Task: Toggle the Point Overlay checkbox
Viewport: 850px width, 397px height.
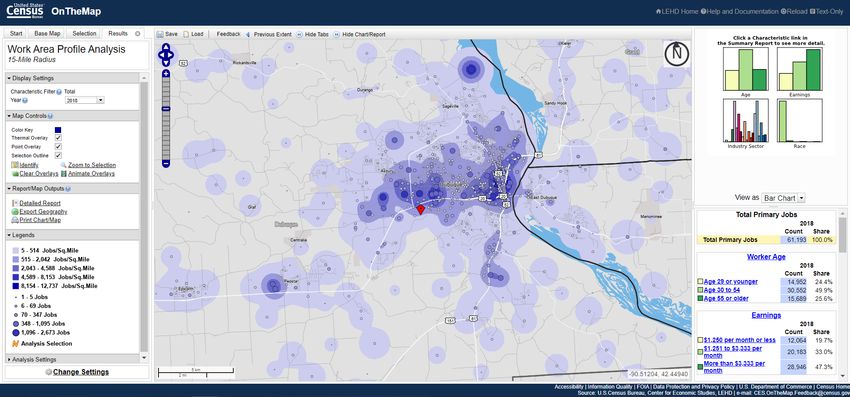Action: point(58,147)
